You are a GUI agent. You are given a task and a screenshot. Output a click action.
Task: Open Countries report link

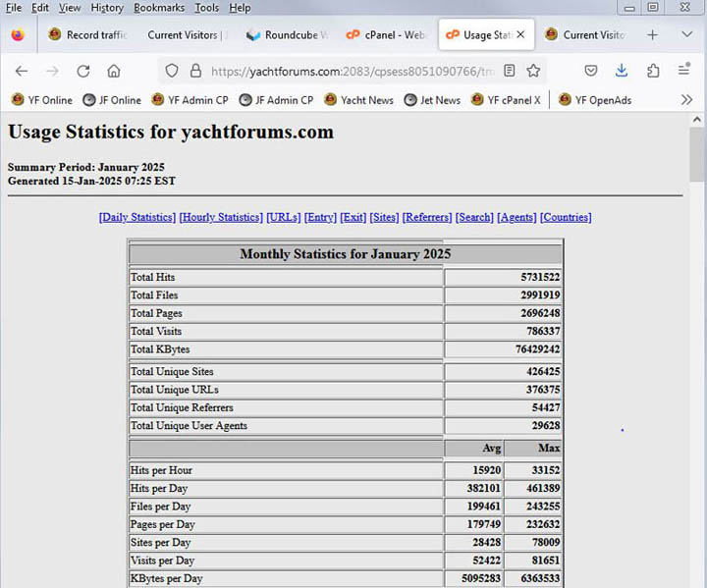click(566, 217)
